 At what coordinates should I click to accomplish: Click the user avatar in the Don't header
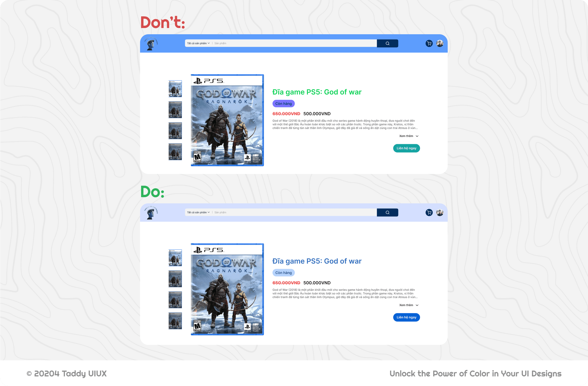[x=440, y=43]
